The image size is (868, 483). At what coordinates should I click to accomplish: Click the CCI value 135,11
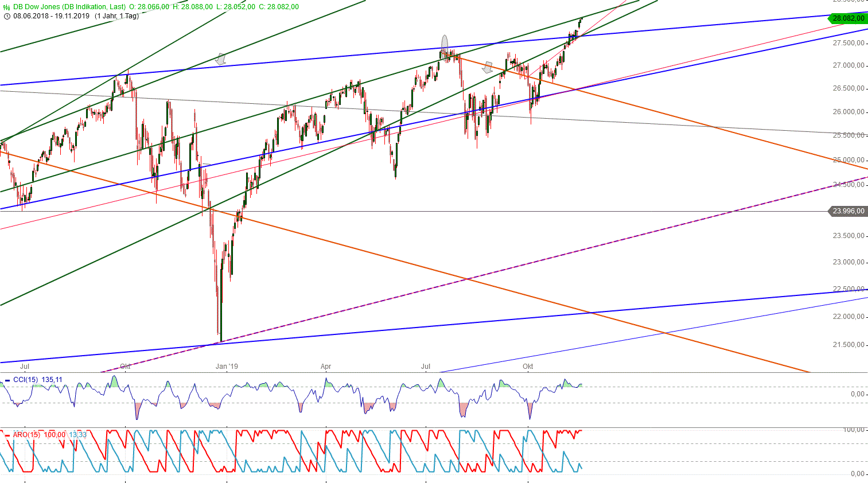pos(52,380)
